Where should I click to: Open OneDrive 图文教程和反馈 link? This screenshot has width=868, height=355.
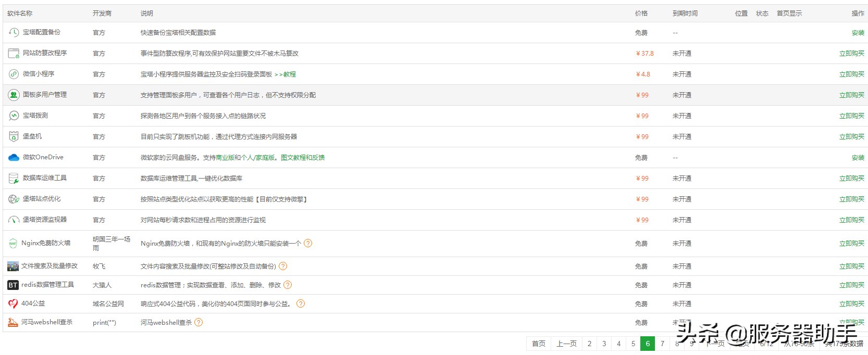coord(303,157)
